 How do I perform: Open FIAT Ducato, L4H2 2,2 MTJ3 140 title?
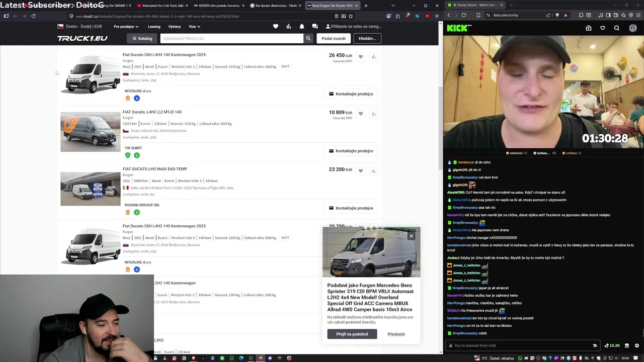coord(152,112)
